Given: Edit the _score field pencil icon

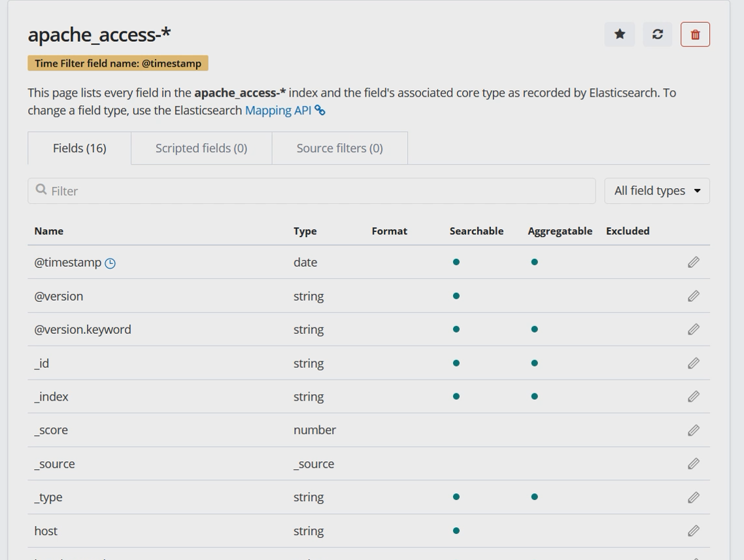Looking at the screenshot, I should click(694, 430).
